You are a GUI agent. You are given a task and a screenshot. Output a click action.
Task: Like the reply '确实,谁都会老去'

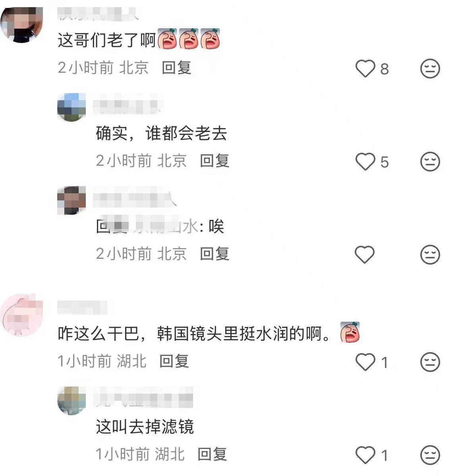365,161
